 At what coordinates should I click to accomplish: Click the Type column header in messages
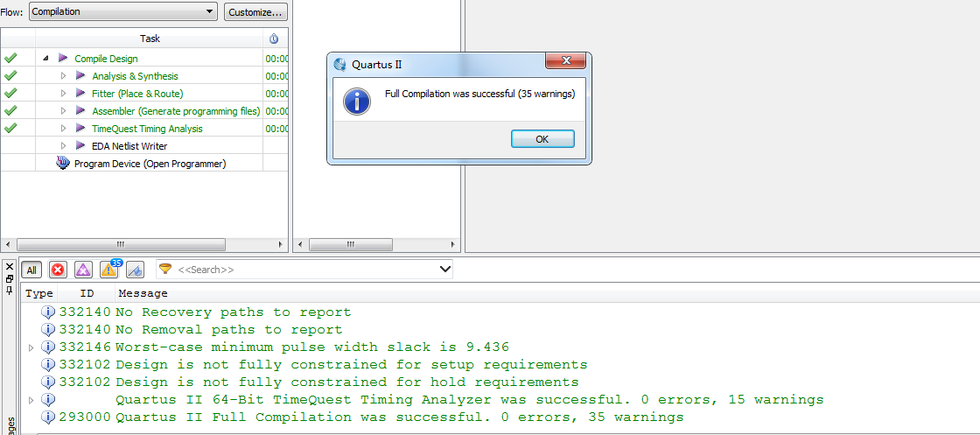[x=39, y=293]
